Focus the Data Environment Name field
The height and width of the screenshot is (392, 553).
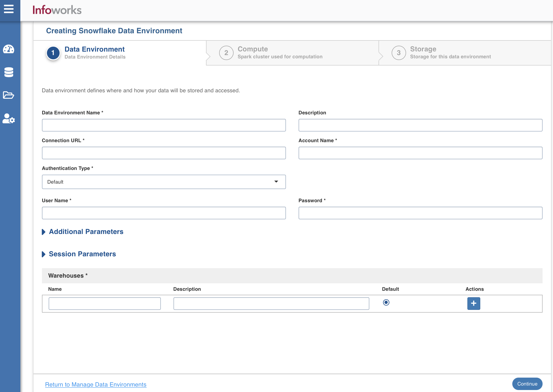pyautogui.click(x=164, y=125)
